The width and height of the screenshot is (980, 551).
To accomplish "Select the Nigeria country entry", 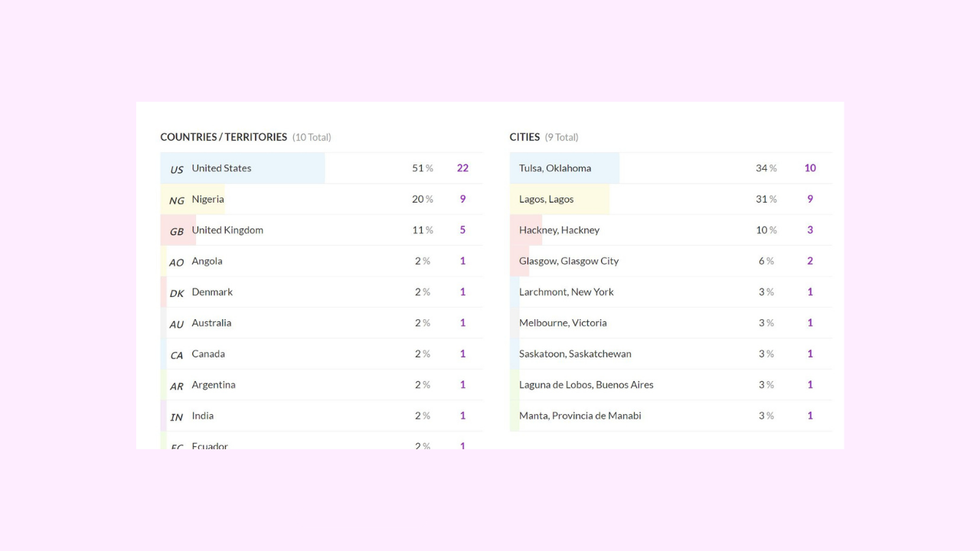I will tap(208, 199).
